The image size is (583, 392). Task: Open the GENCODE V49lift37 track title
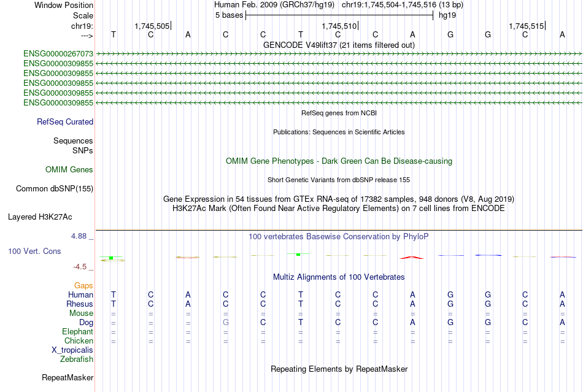(x=339, y=45)
